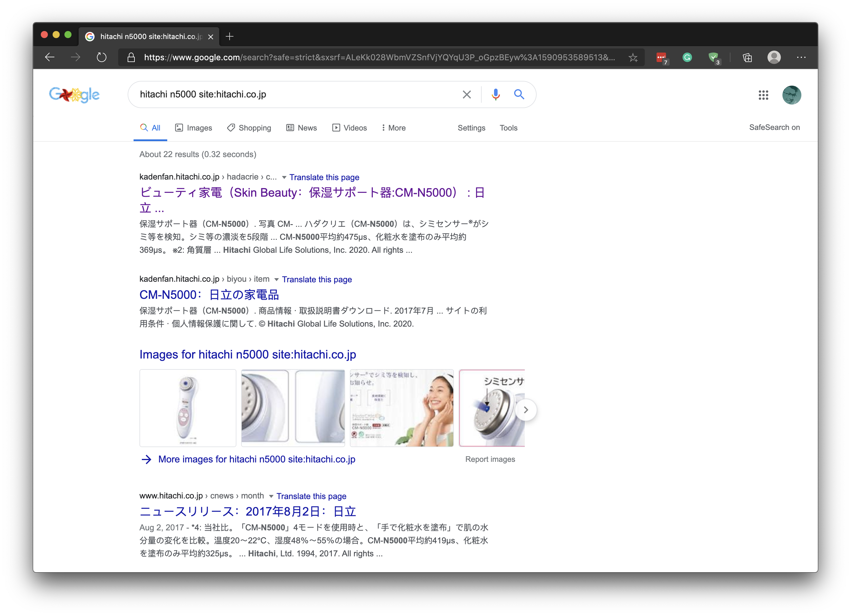
Task: Start voice search with microphone icon
Action: [x=495, y=94]
